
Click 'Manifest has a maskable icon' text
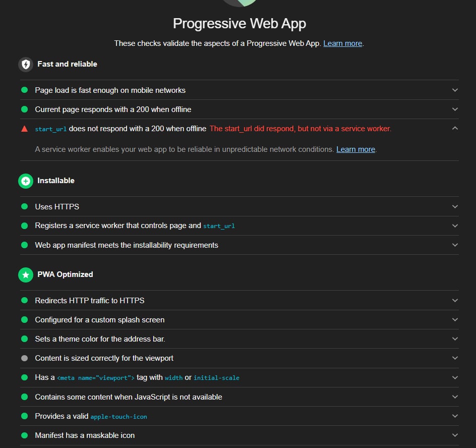pyautogui.click(x=85, y=435)
